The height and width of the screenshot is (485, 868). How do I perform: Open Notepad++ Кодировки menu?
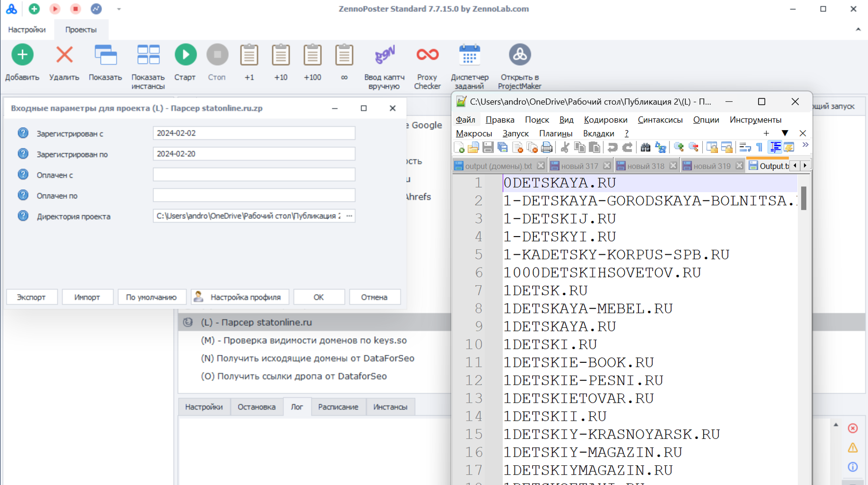[x=606, y=120]
